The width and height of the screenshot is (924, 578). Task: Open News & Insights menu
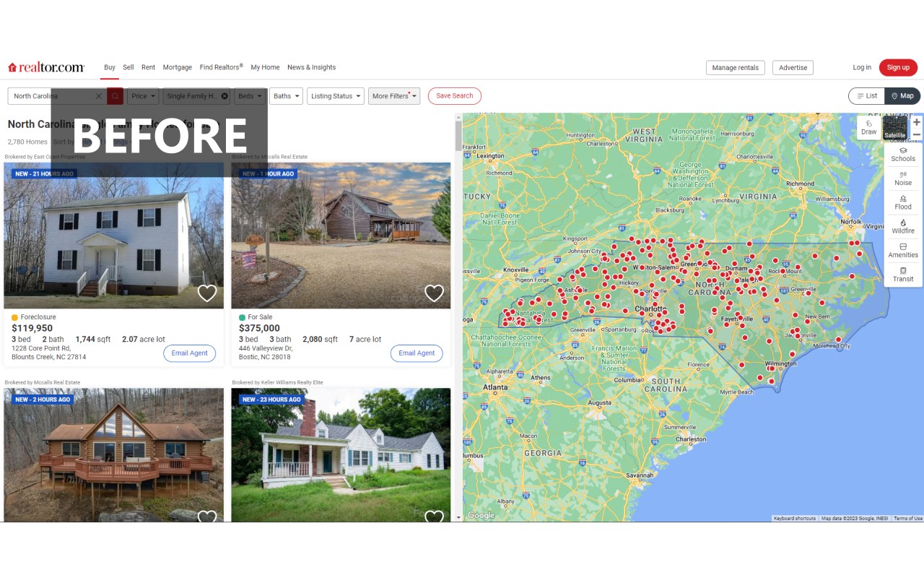tap(312, 67)
